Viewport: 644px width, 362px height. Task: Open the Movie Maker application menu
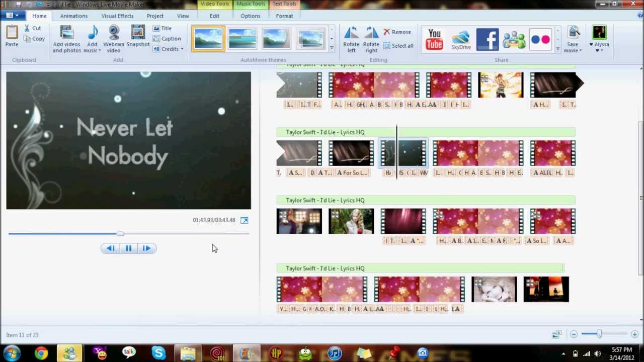pos(13,16)
